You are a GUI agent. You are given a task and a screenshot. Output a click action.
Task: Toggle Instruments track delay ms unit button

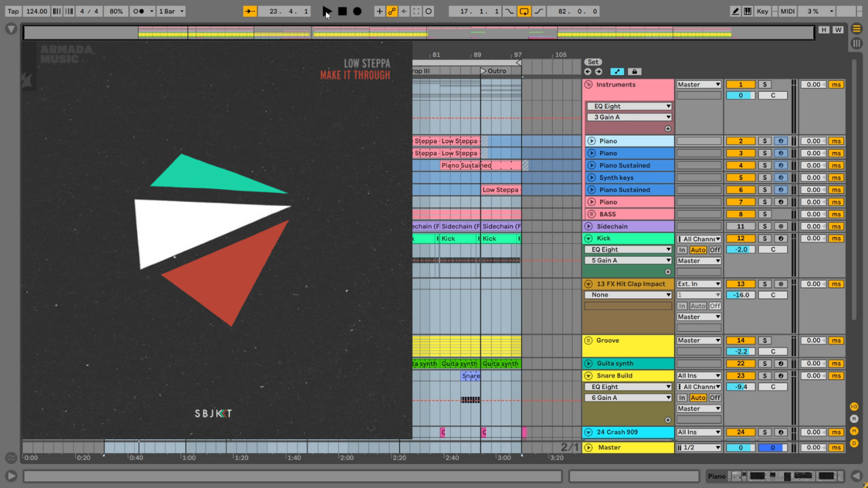pos(836,85)
